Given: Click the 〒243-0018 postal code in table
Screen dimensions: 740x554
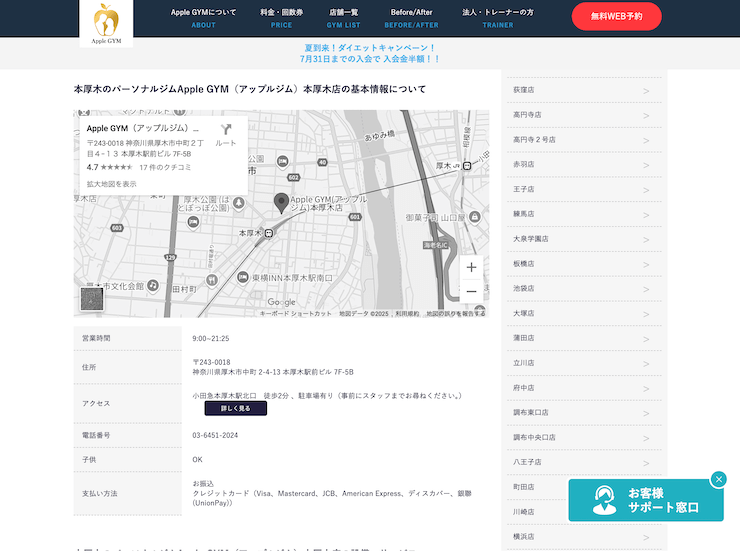Looking at the screenshot, I should click(211, 362).
